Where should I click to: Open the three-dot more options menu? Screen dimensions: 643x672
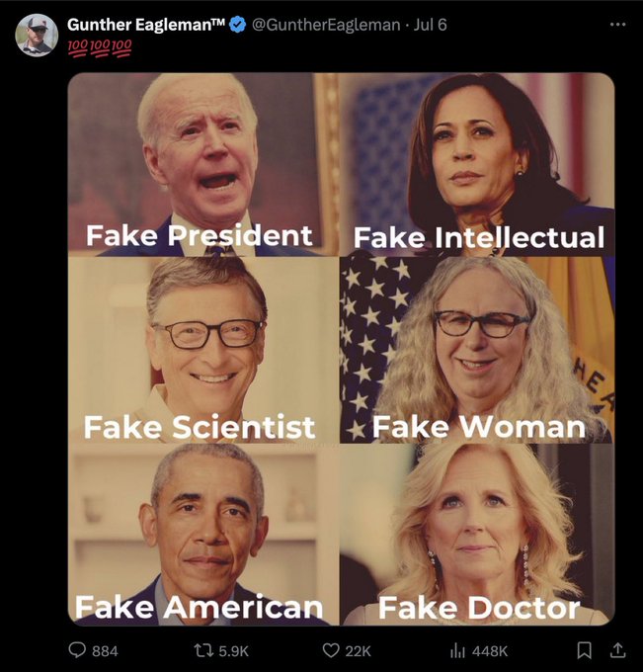(618, 24)
